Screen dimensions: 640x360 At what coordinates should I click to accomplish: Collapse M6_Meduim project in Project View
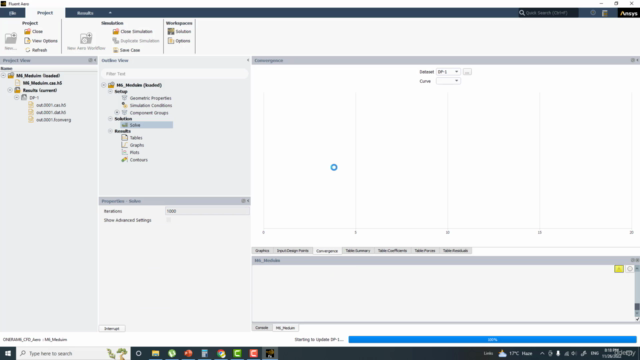click(x=3, y=76)
